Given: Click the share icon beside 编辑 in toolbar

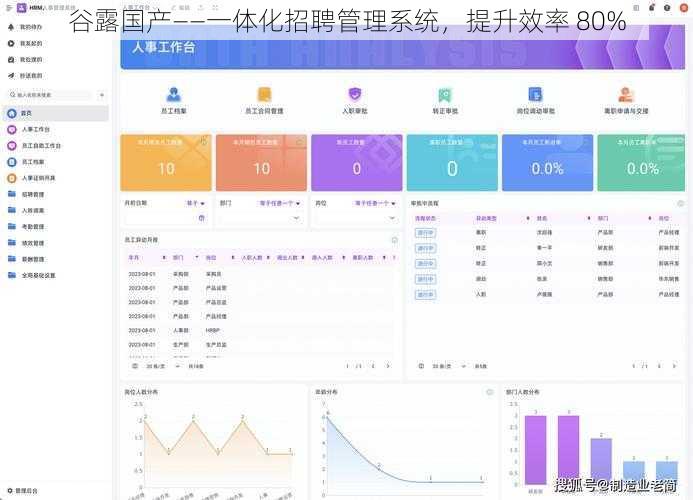Looking at the screenshot, I should click(201, 8).
